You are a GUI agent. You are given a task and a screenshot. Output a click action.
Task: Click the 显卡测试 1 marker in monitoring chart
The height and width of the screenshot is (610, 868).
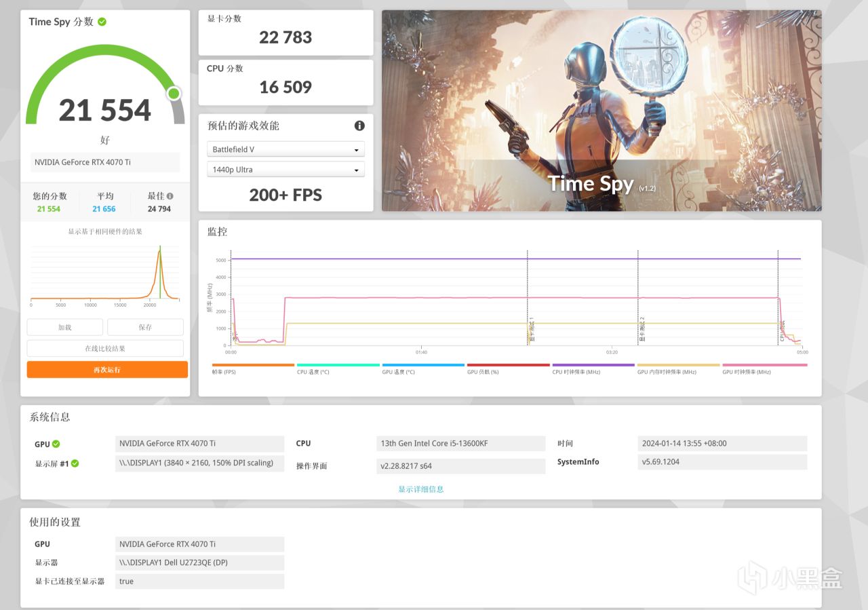531,330
